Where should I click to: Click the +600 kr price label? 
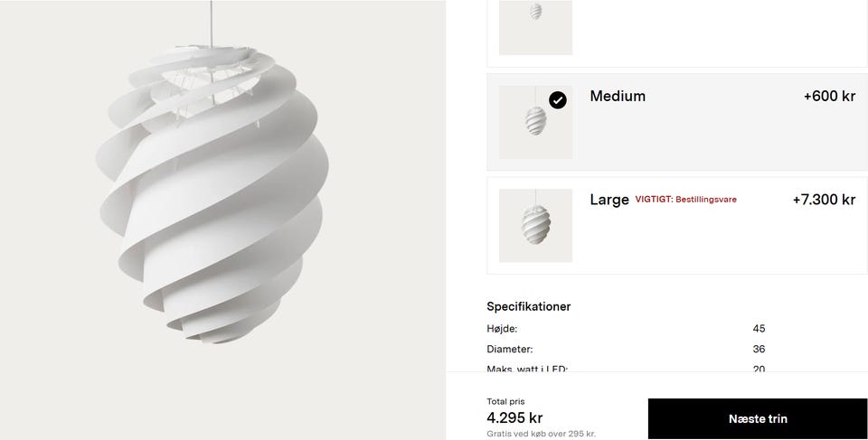829,96
